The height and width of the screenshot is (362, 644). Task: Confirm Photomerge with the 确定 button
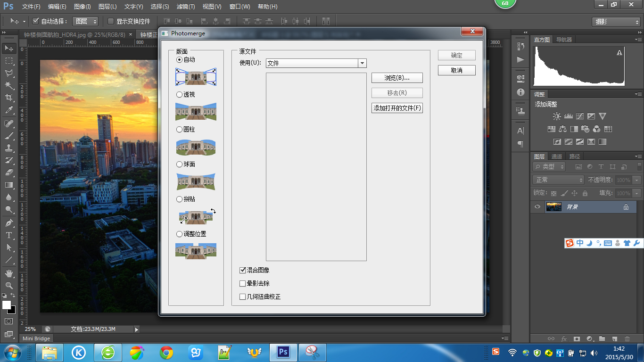coord(457,55)
